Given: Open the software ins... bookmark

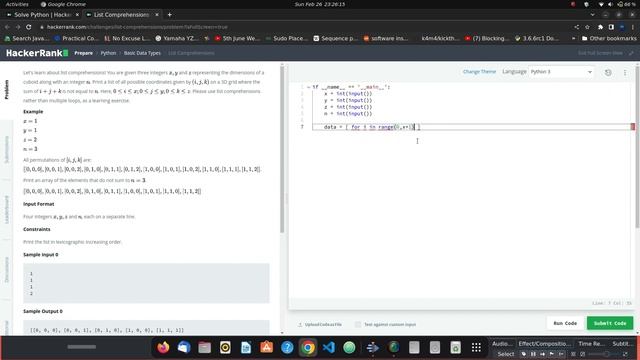Looking at the screenshot, I should (386, 38).
